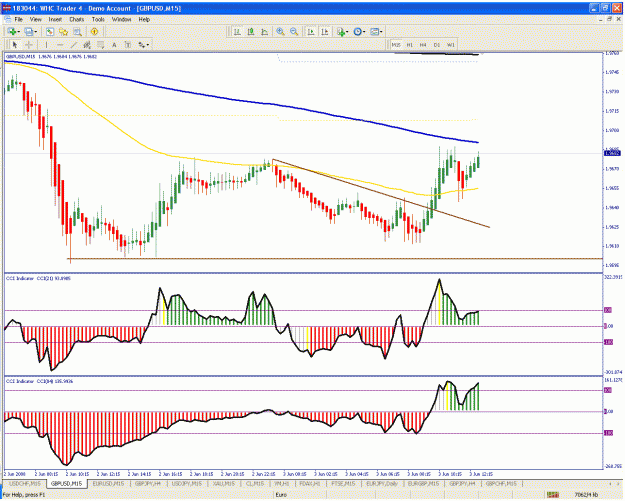Expand the New Chart dropdown arrow

(x=19, y=32)
